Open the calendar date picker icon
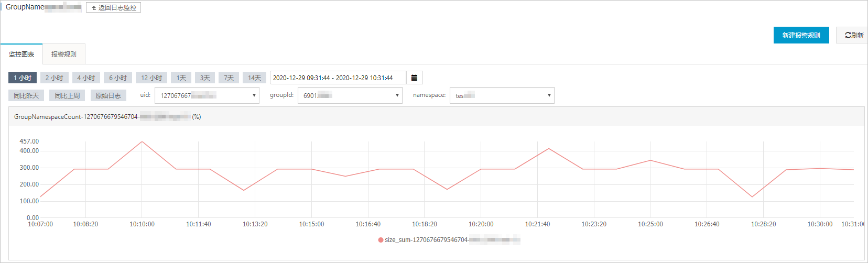868x263 pixels. pos(414,78)
